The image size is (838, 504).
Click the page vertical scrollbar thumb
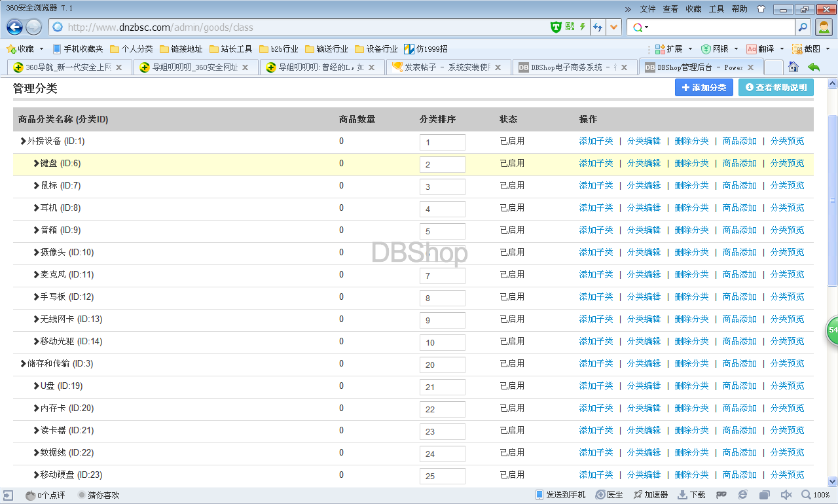point(833,200)
